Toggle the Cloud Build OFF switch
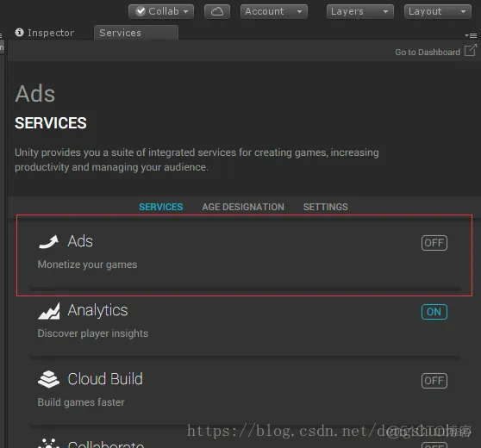 click(434, 381)
